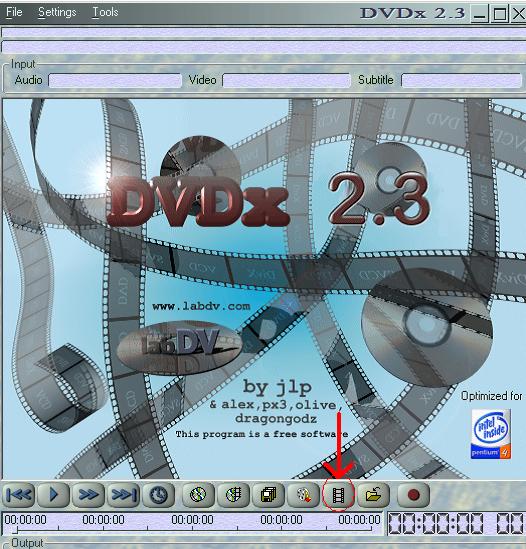Viewport: 526px width, 549px height.
Task: Click the film reel with red arrow icon
Action: (303, 495)
